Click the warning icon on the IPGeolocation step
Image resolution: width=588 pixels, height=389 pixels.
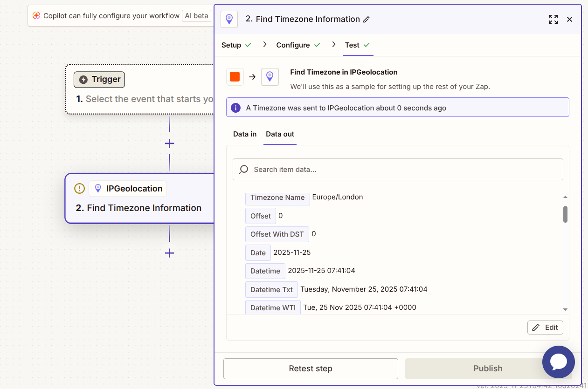80,189
